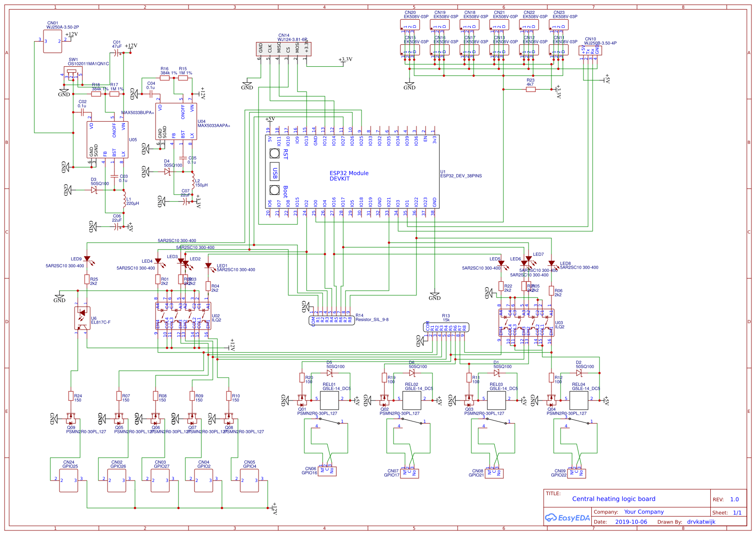Click the "ESP32_DEV_38PINS" part label
Screen dimensions: 756x535
[x=461, y=176]
